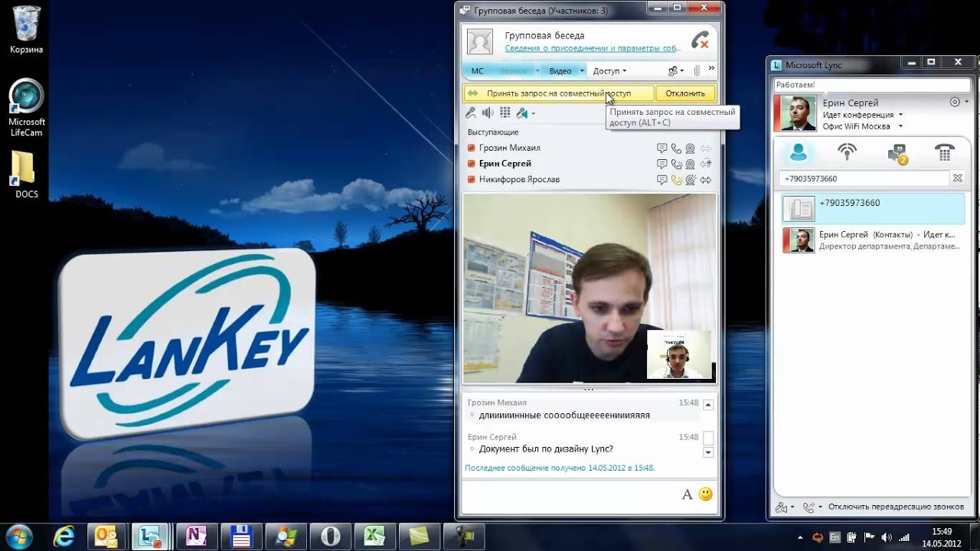Expand the Видео dropdown arrow

tap(582, 71)
